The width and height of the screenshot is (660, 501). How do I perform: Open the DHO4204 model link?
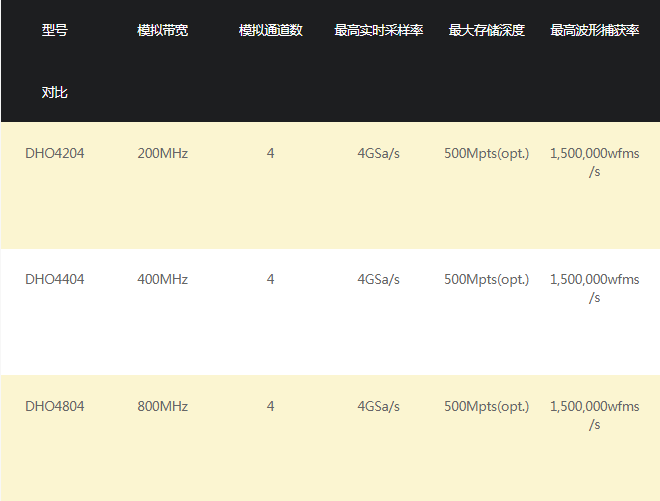point(55,153)
